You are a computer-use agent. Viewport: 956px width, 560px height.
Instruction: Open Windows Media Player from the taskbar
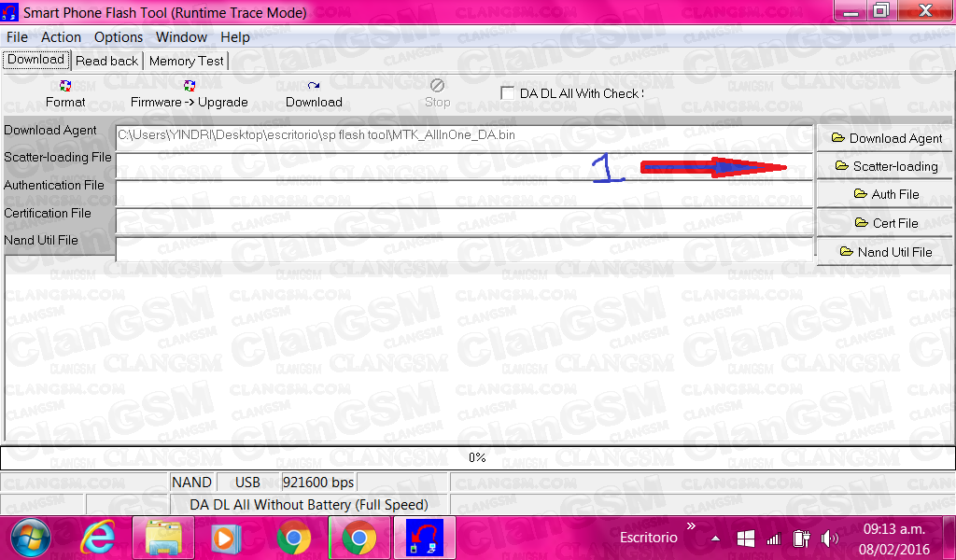(x=226, y=539)
